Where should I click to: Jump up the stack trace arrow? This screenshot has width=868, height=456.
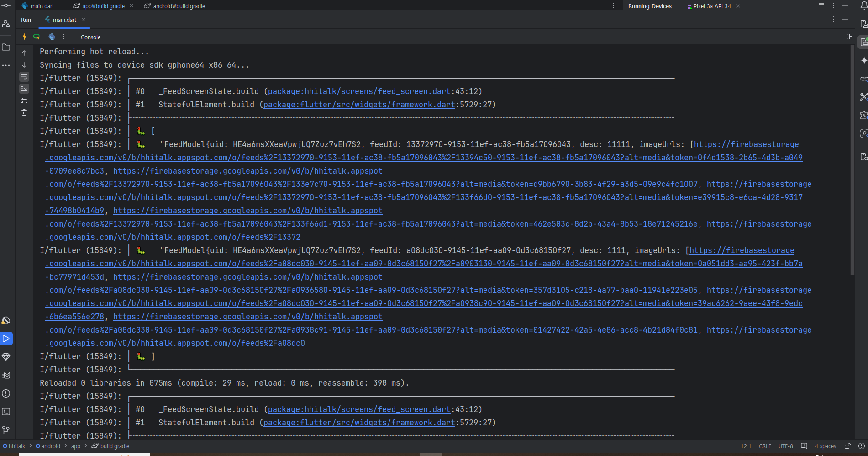[x=24, y=53]
